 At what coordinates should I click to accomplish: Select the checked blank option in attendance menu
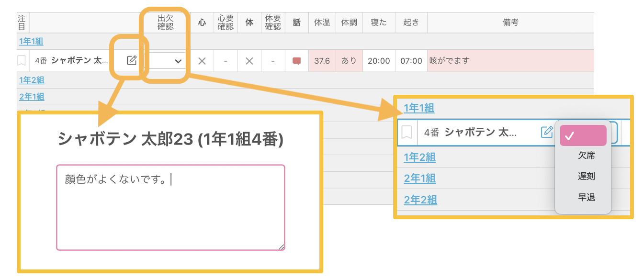tap(583, 135)
